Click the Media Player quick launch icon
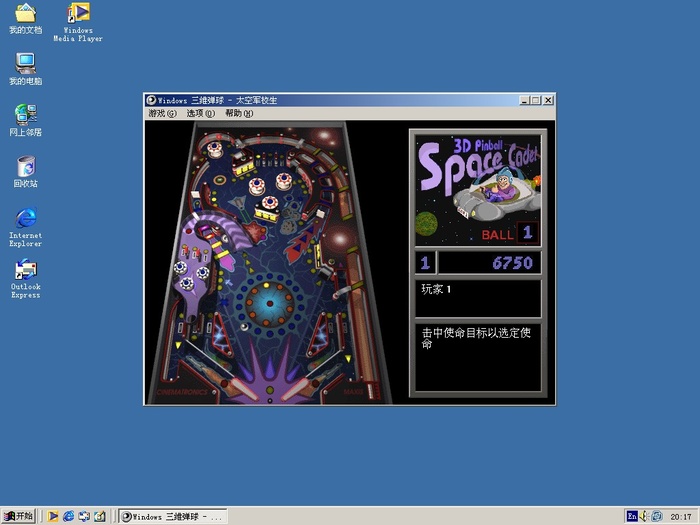Viewport: 700px width, 525px height. coord(54,516)
